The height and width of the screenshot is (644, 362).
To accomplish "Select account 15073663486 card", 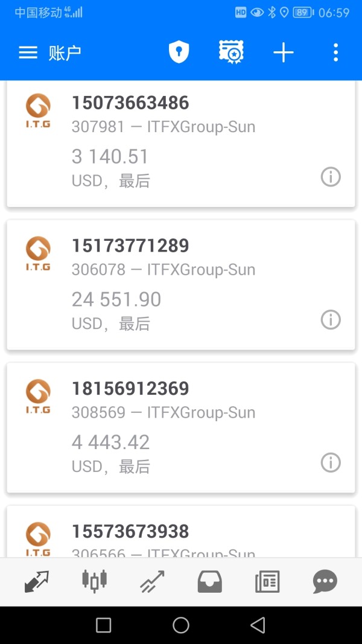I will (181, 145).
